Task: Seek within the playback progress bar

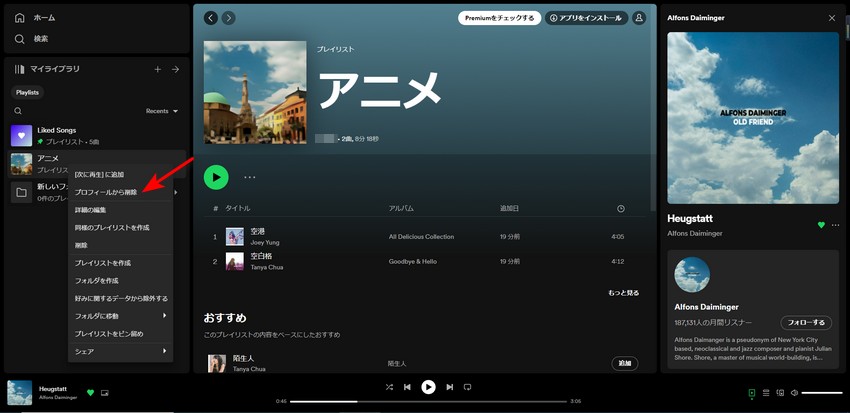Action: coord(428,402)
